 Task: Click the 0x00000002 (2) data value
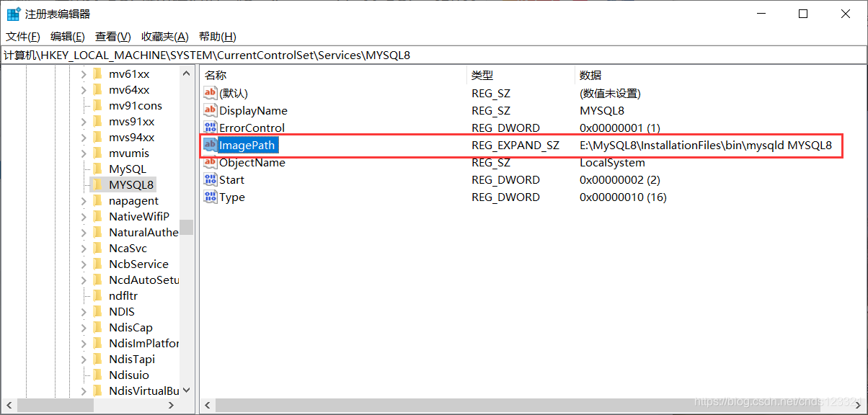click(620, 179)
